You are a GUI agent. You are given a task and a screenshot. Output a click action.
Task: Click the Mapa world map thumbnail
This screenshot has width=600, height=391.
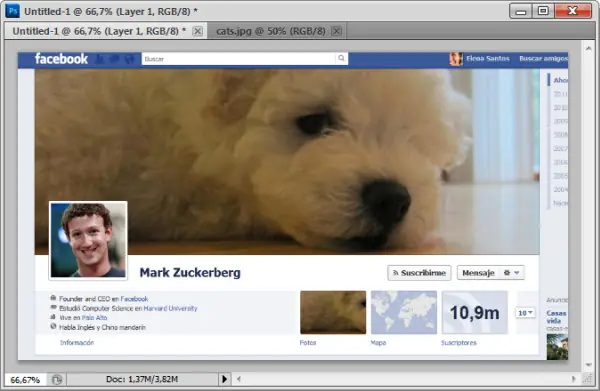pos(404,312)
